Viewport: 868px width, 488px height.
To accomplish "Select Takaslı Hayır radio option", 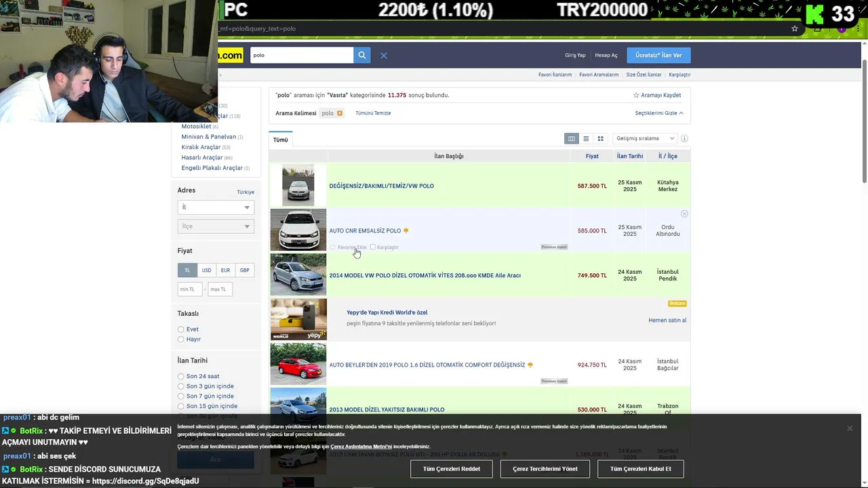I will 181,339.
